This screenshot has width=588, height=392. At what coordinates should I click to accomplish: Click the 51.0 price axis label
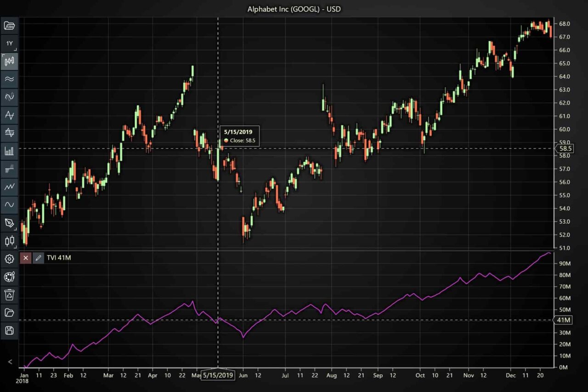click(565, 248)
